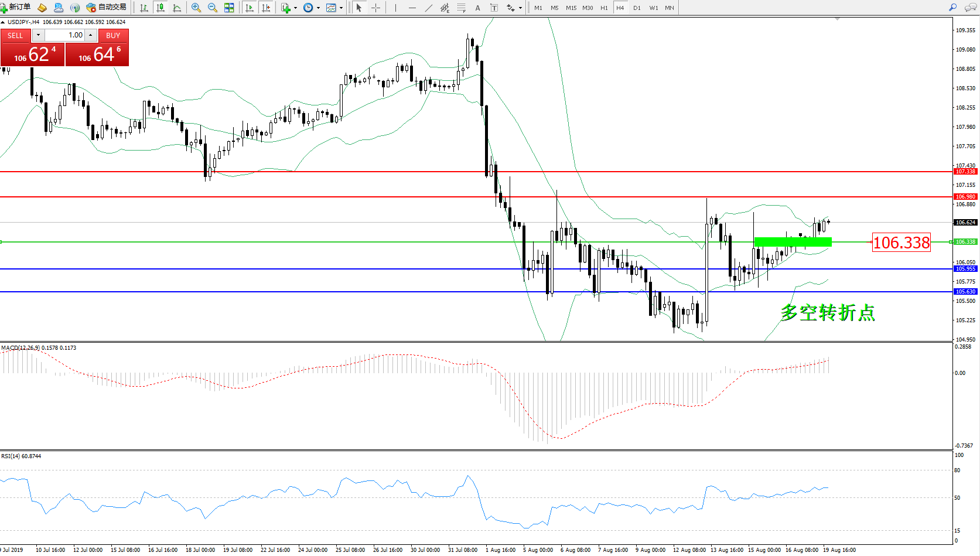Expand the periods clock dropdown
The image size is (980, 556).
coord(312,8)
